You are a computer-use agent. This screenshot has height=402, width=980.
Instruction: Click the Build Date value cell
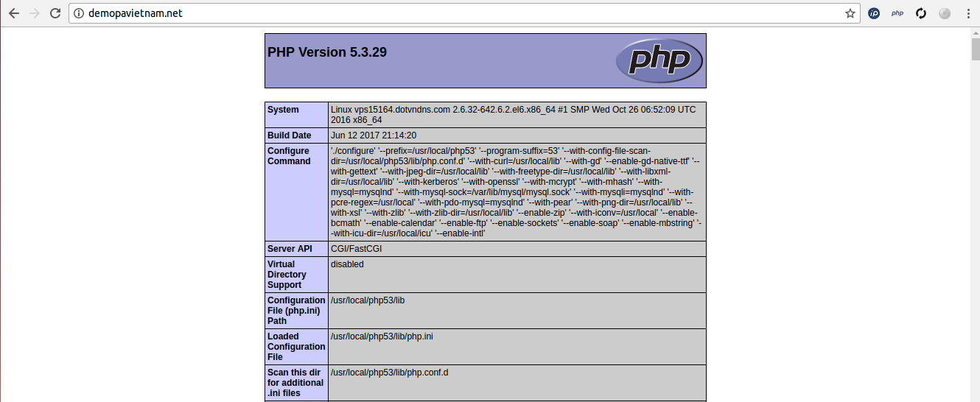[374, 135]
